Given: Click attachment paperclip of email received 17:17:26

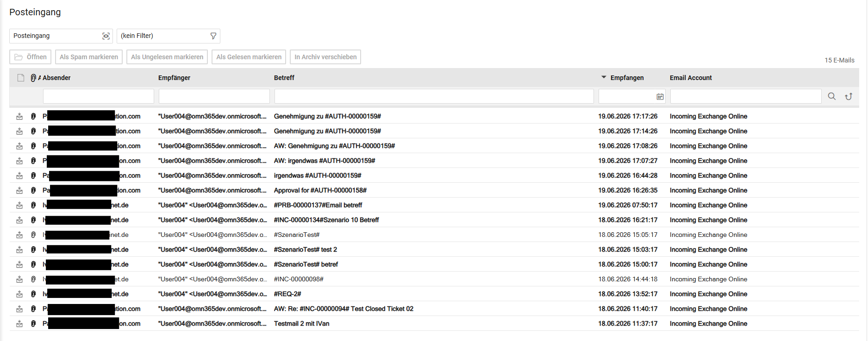Looking at the screenshot, I should click(x=33, y=116).
